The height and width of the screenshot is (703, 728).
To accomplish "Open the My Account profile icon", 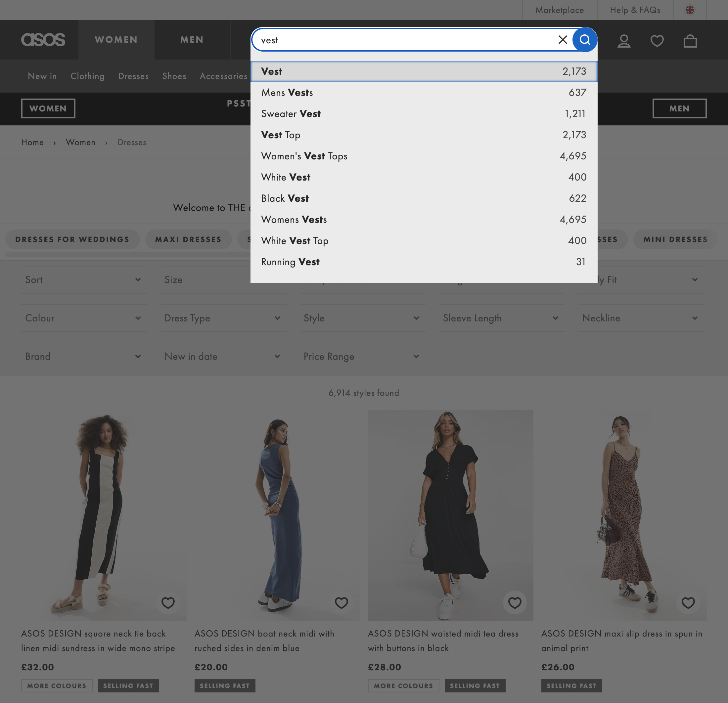I will [x=624, y=40].
